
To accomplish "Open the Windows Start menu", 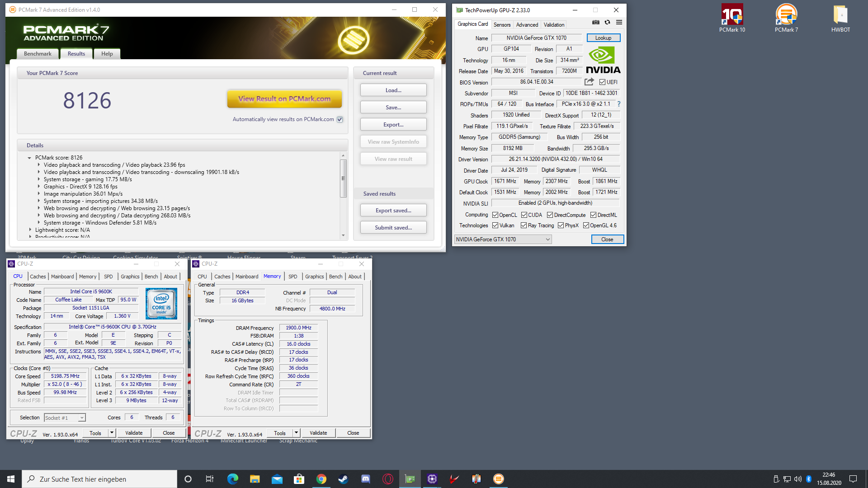I will pyautogui.click(x=11, y=479).
